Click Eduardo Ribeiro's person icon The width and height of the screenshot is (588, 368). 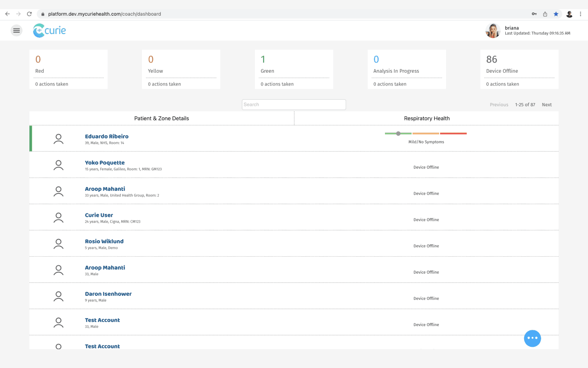click(x=58, y=139)
